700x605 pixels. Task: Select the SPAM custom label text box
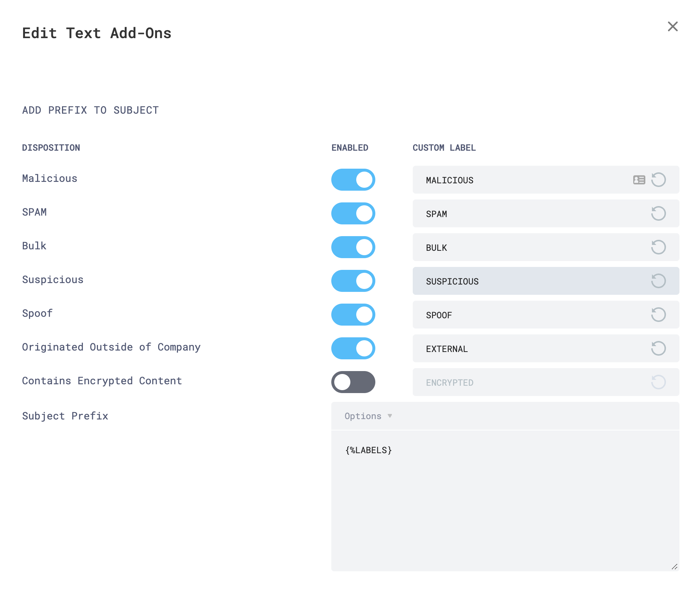pos(514,213)
